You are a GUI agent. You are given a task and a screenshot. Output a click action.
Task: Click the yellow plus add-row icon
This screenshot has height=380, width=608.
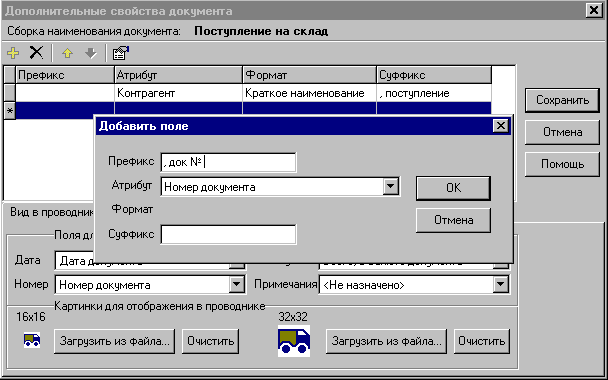click(x=13, y=53)
